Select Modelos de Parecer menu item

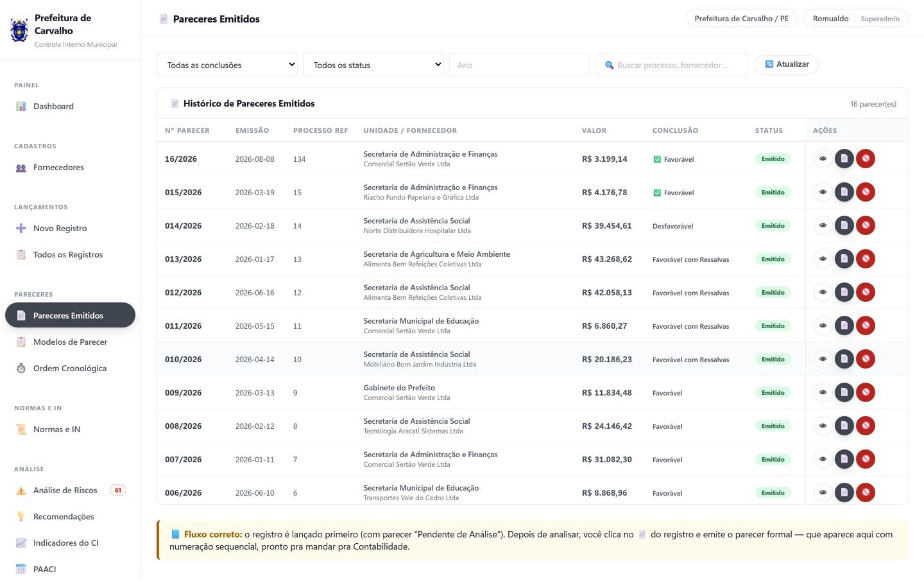70,342
